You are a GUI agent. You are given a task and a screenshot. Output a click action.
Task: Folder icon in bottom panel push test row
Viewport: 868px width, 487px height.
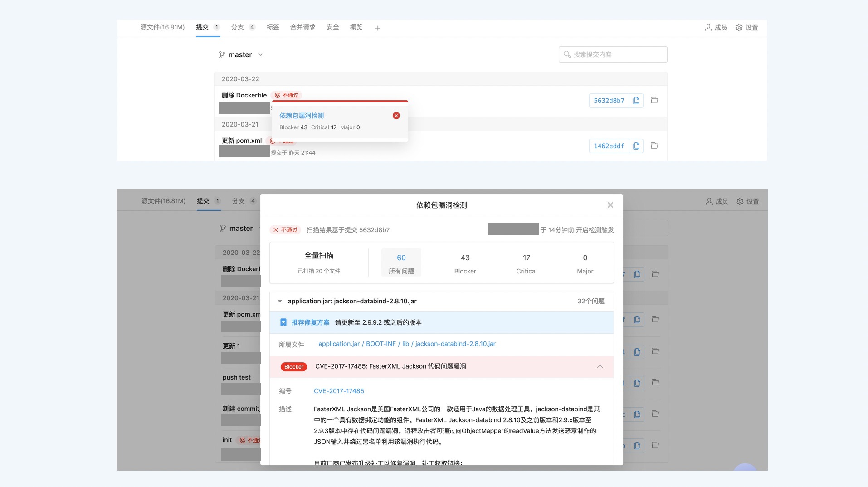click(655, 382)
